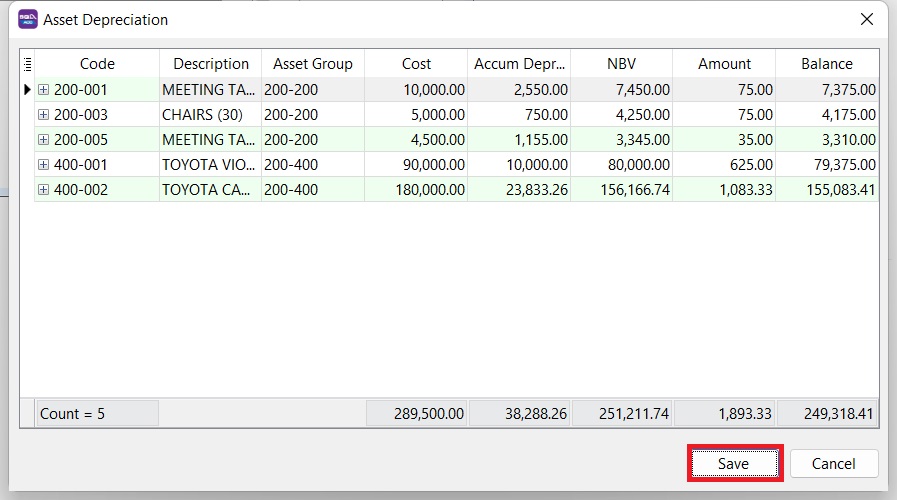Expand row 400-001 details
The width and height of the screenshot is (897, 500).
click(43, 165)
